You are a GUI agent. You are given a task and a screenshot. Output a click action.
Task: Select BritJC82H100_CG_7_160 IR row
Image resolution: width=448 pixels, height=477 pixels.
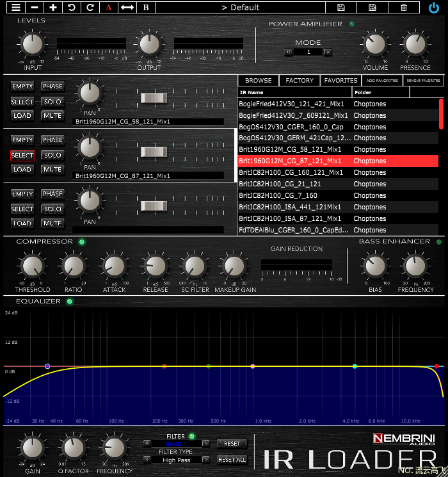coord(338,196)
